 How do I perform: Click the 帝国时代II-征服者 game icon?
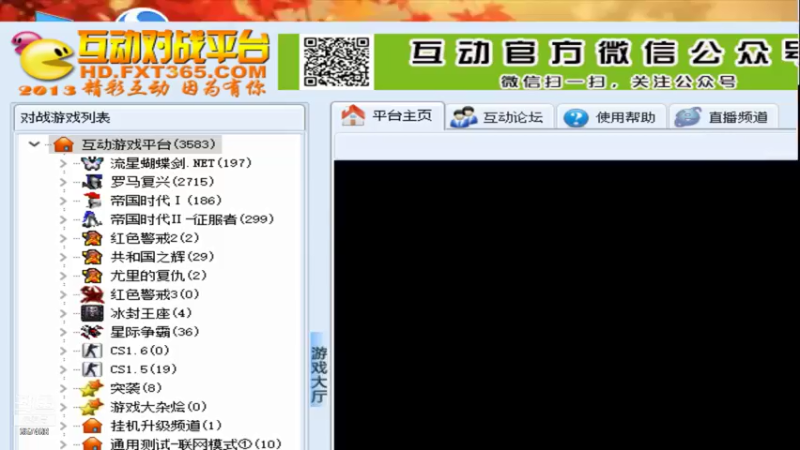[x=92, y=219]
